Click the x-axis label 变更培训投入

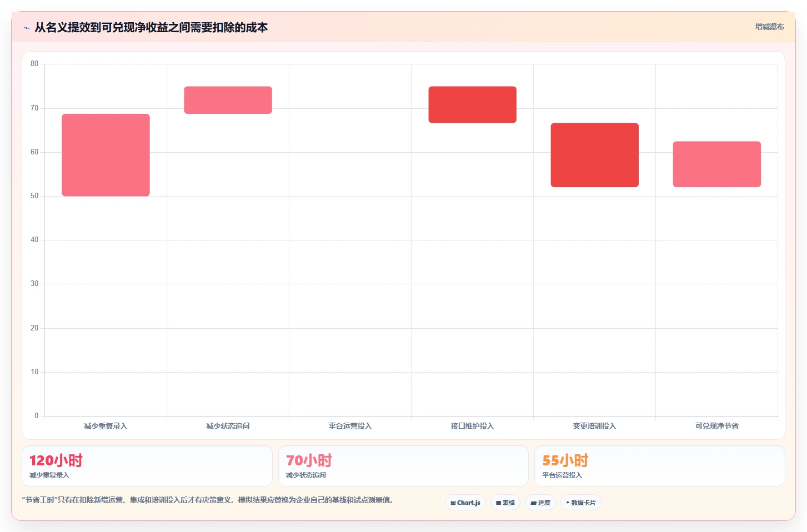click(x=594, y=426)
